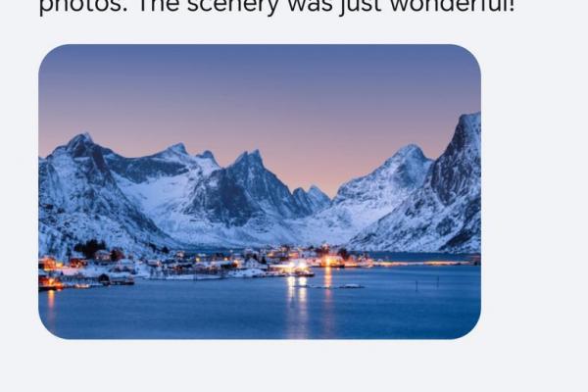Image resolution: width=588 pixels, height=392 pixels.
Task: Tap the word 'wonderful' in the message
Action: point(453,6)
